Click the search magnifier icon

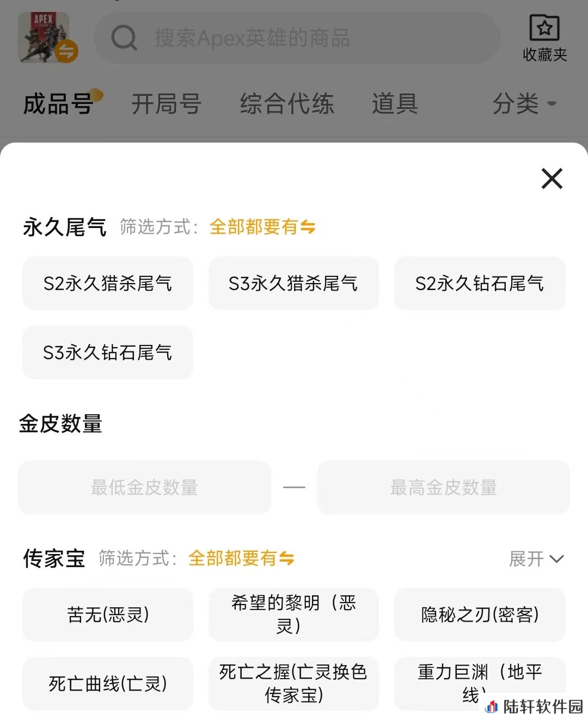click(x=124, y=38)
